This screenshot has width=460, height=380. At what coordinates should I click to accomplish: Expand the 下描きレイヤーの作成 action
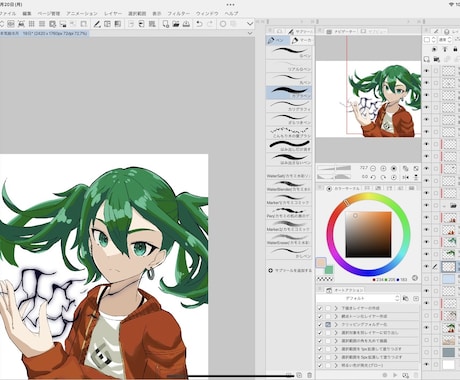point(336,308)
